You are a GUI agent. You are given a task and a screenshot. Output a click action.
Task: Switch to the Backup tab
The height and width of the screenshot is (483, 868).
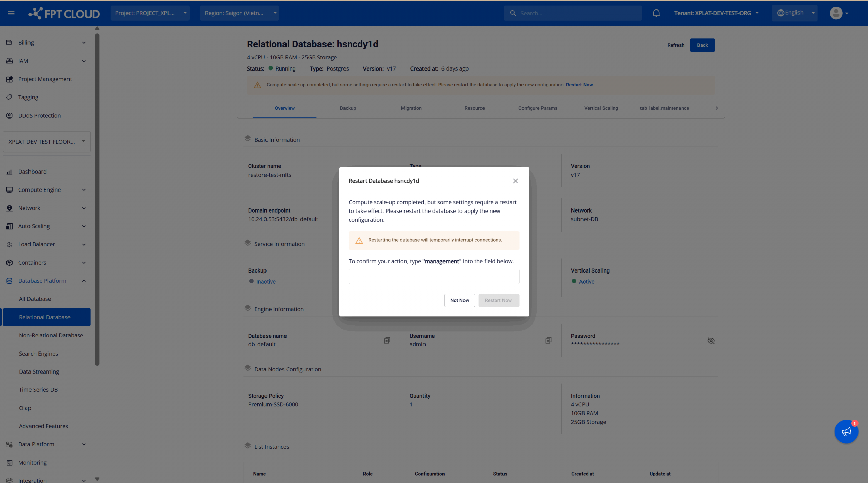348,108
